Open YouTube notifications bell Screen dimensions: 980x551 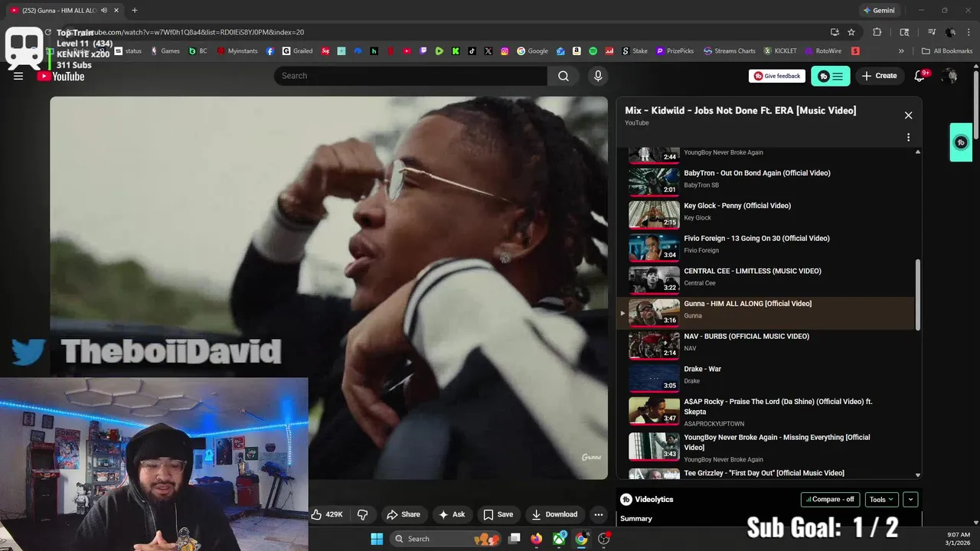pos(921,76)
